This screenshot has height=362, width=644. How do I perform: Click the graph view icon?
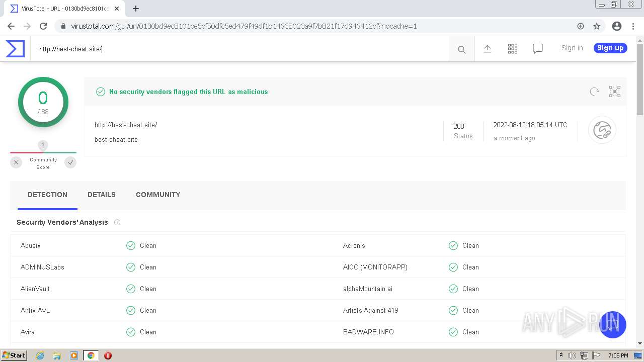(614, 92)
